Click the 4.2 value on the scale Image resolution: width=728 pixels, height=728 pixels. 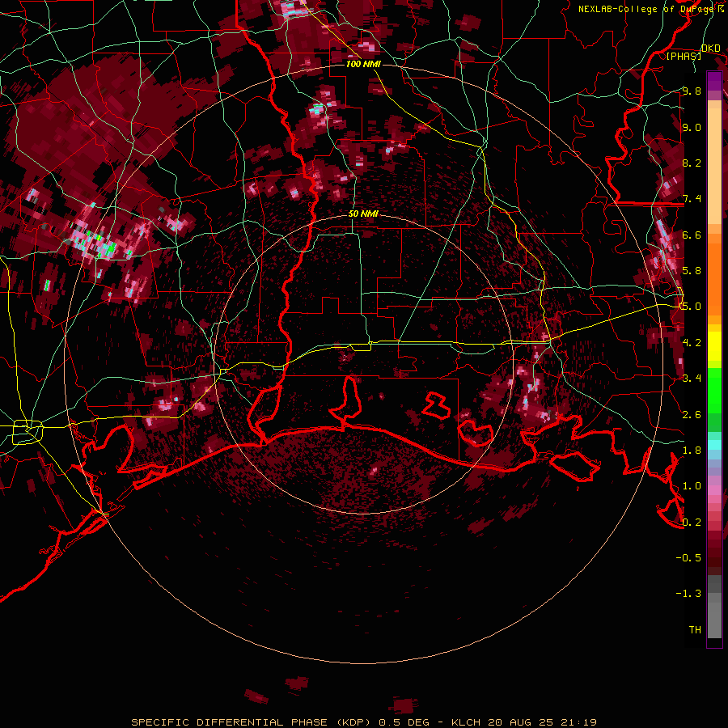(692, 342)
